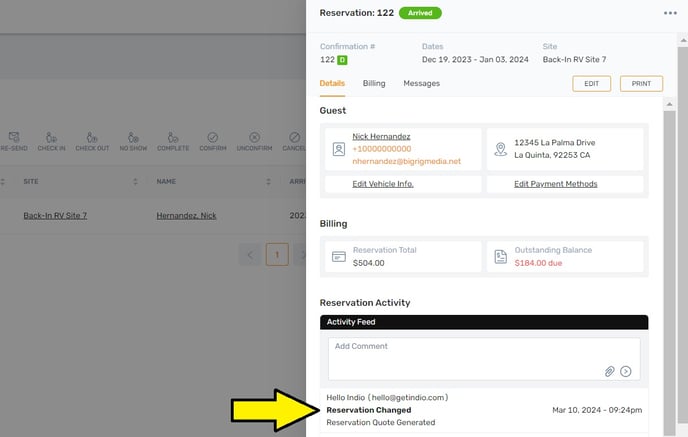
Task: Select page 1 in pagination
Action: pos(277,254)
